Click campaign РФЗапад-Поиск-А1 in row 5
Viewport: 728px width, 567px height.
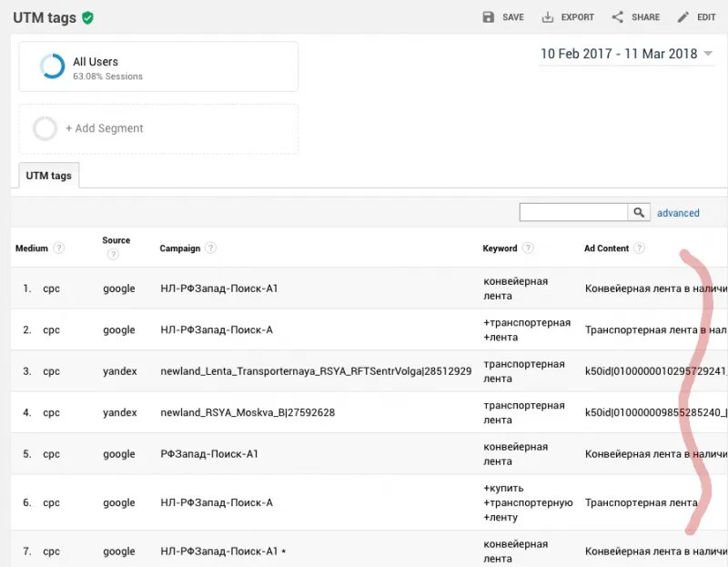pos(209,454)
